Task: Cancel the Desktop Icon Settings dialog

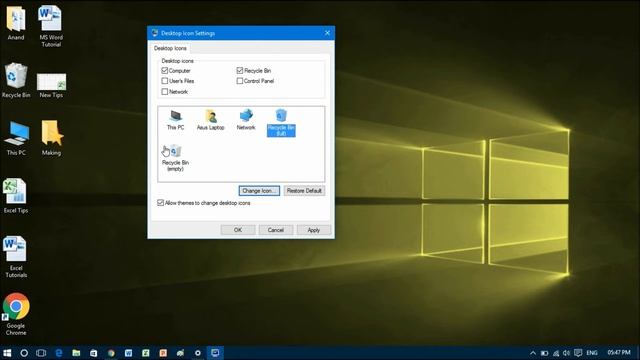Action: 276,230
